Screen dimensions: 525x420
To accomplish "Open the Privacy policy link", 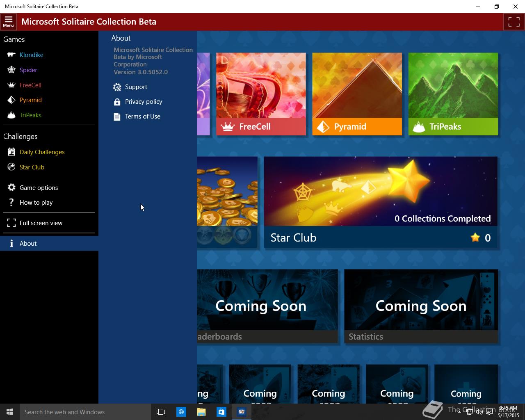I will (144, 102).
